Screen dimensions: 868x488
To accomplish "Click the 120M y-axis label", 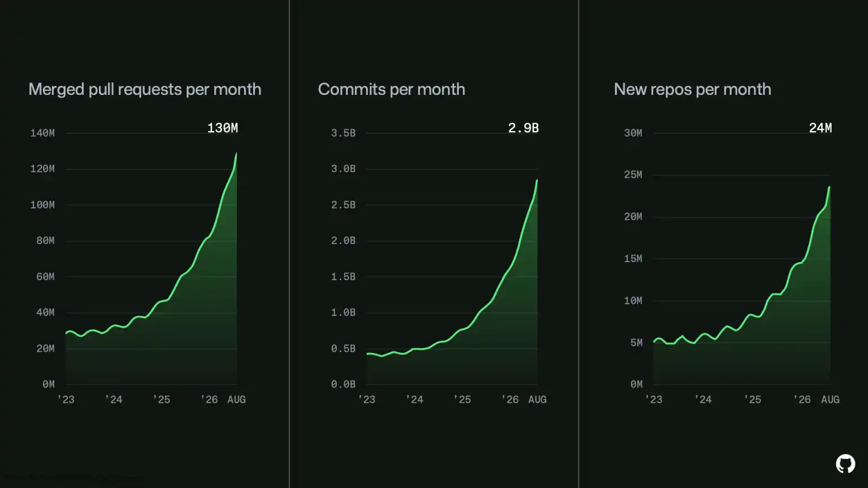I will pyautogui.click(x=42, y=169).
